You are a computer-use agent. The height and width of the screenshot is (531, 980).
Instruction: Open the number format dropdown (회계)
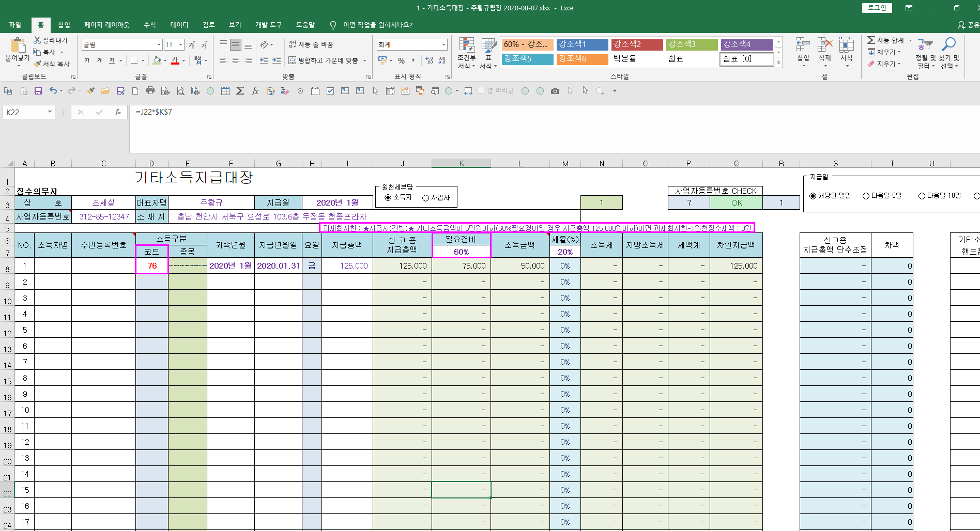443,45
